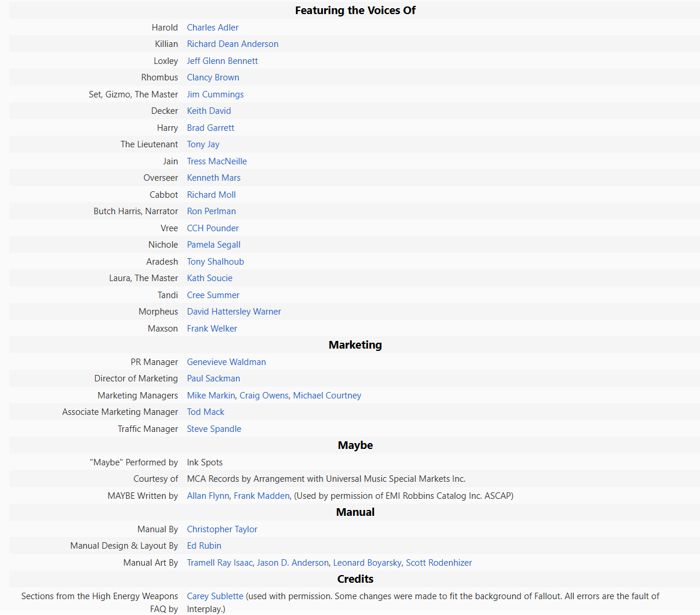Open Tony Shalhoub's page
Screen dimensions: 700x615
click(216, 262)
